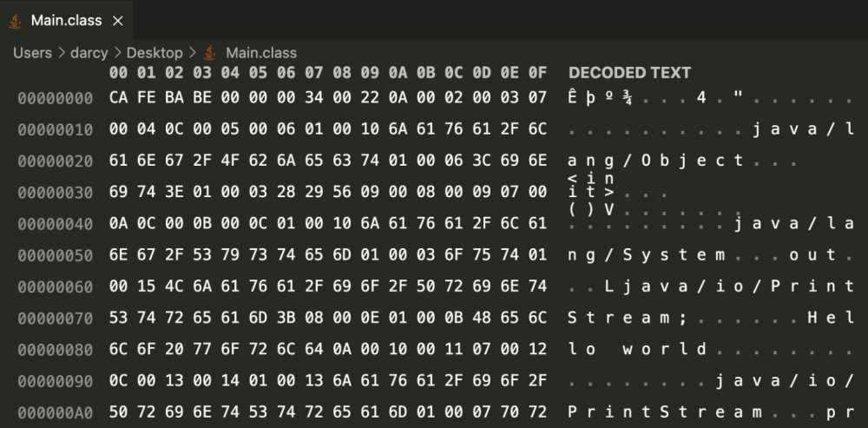Click the 000000A0 row offset label
The height and width of the screenshot is (428, 868).
[56, 412]
